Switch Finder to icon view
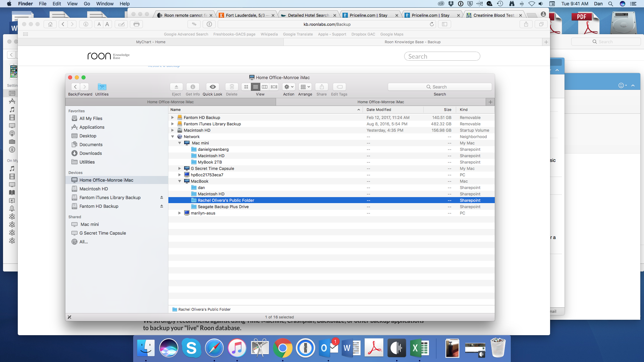 point(246,87)
